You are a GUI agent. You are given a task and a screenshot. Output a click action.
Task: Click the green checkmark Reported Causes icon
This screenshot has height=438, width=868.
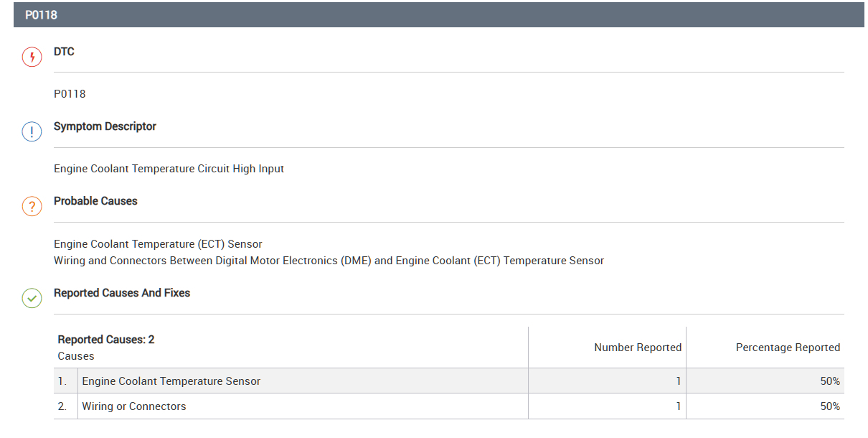pos(32,299)
